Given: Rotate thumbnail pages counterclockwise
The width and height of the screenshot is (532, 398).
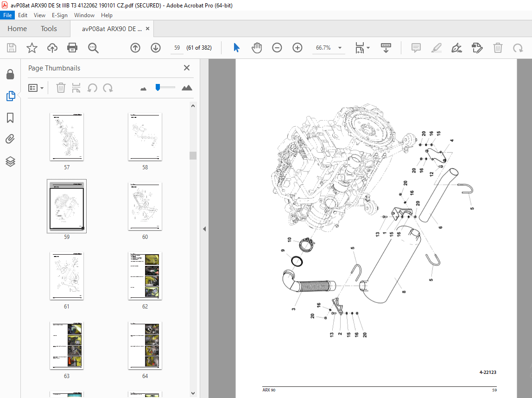Looking at the screenshot, I should tap(92, 88).
